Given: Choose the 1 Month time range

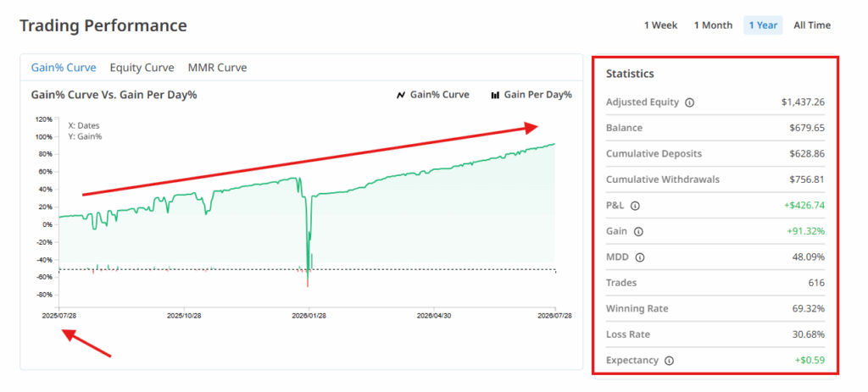Looking at the screenshot, I should (x=713, y=25).
